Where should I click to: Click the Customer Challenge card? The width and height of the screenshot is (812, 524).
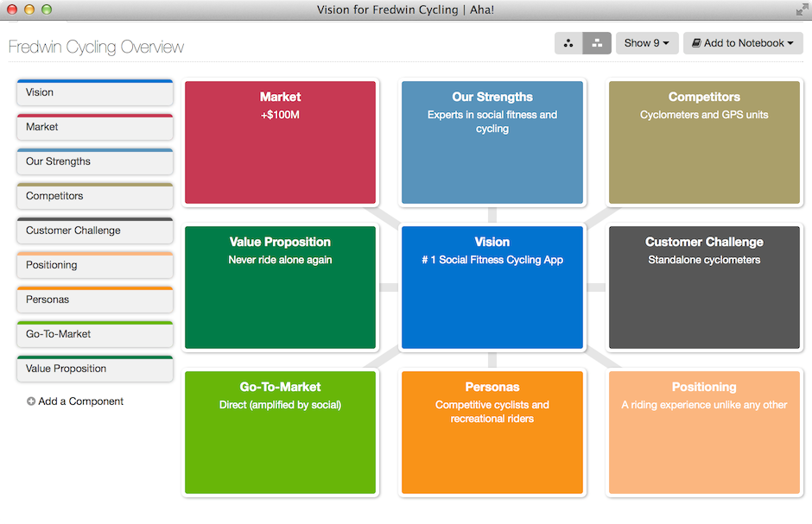point(703,287)
